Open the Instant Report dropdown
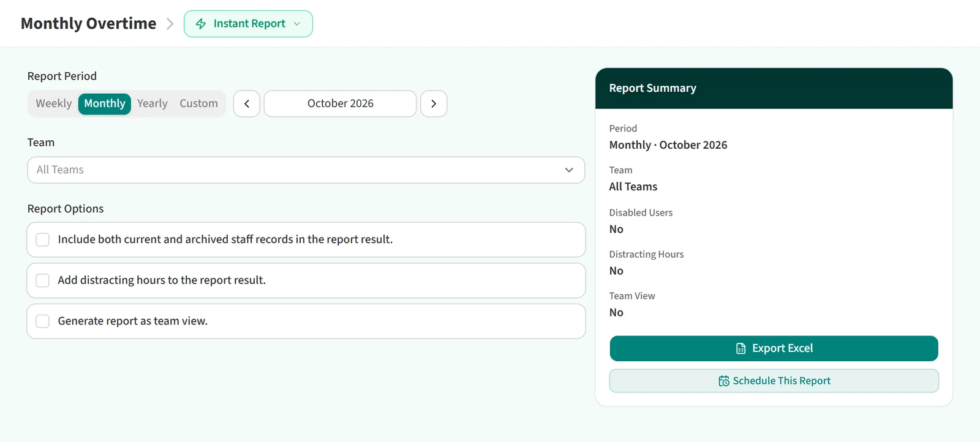The height and width of the screenshot is (442, 980). pyautogui.click(x=248, y=24)
